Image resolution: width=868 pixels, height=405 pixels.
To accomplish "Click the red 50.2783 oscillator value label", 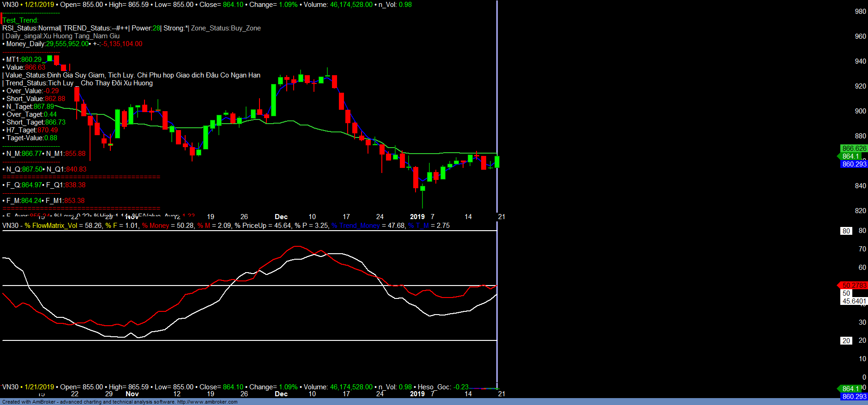I will point(854,286).
